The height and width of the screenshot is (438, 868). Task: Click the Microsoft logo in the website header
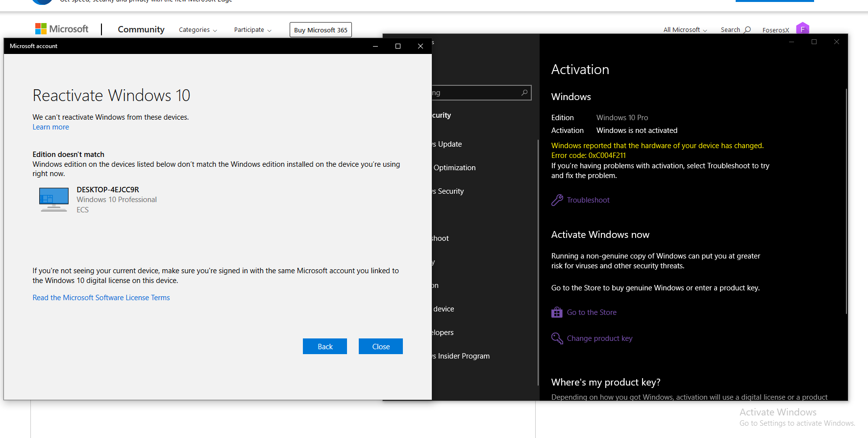tap(62, 29)
